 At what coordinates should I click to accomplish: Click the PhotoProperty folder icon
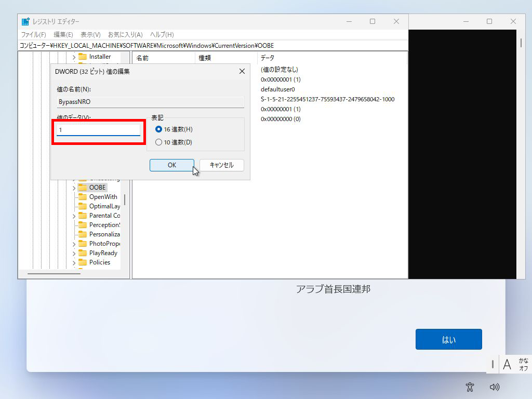[83, 243]
